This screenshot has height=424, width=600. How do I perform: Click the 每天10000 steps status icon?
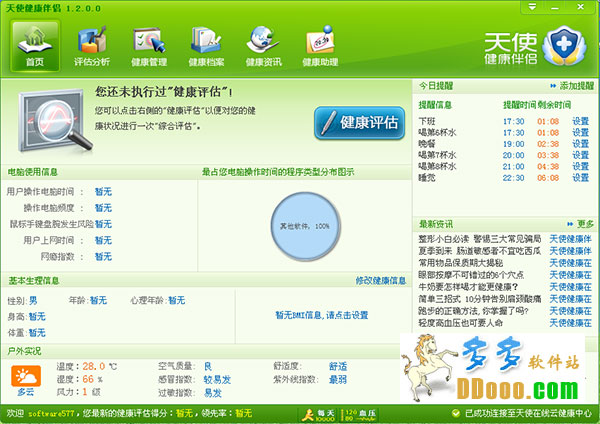318,414
